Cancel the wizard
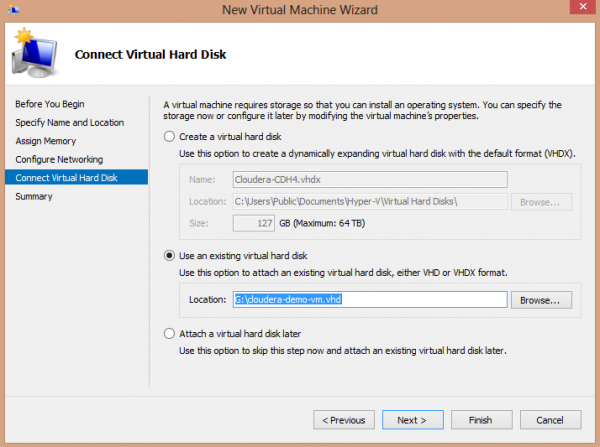The height and width of the screenshot is (447, 600). [x=550, y=420]
